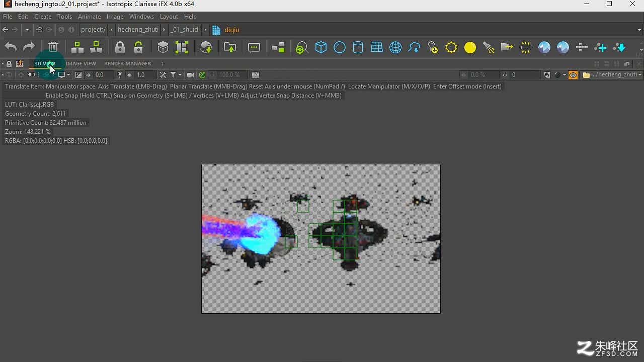
Task: Toggle the orange eye visibility button
Action: [573, 75]
